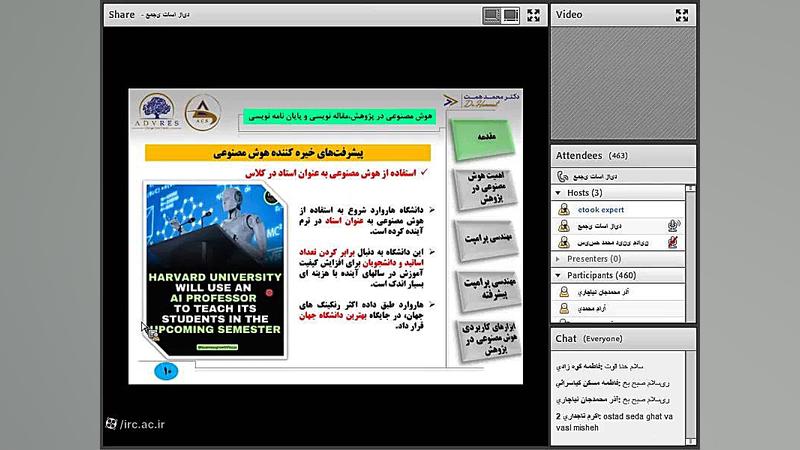Click the slide's مهندسی پرامپت پیشرفته button
This screenshot has height=450, width=800.
click(x=489, y=290)
